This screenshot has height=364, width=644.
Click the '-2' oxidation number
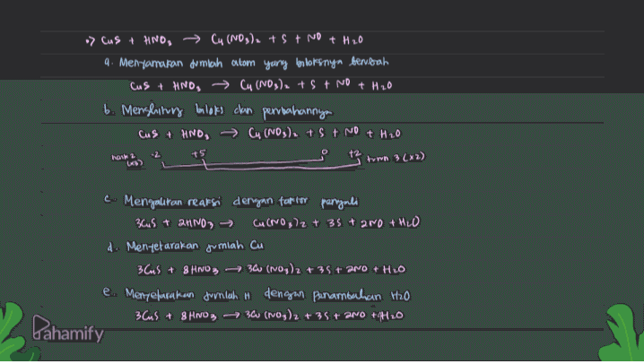pos(156,155)
